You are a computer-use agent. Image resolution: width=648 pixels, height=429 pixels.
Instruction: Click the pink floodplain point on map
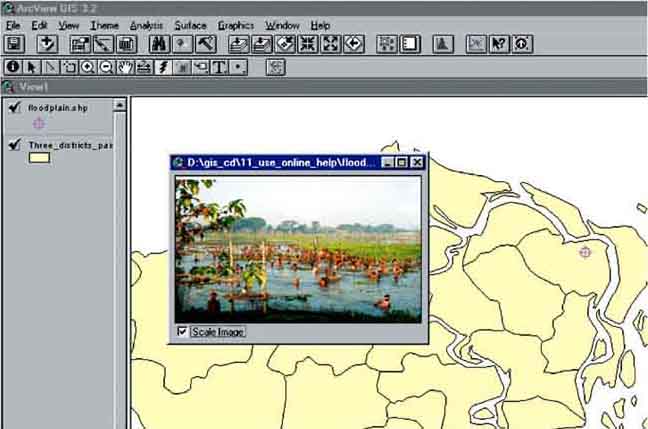click(x=585, y=252)
